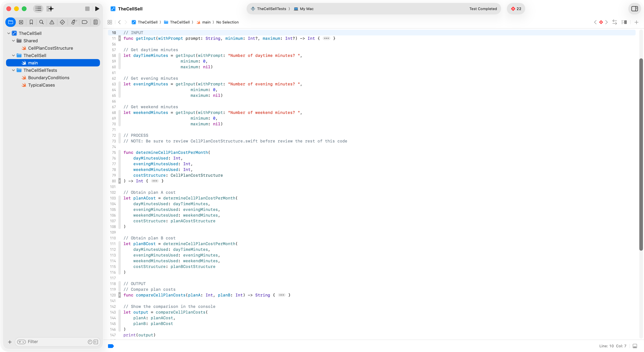
Task: Toggle the left navigator sidebar
Action: pyautogui.click(x=38, y=9)
